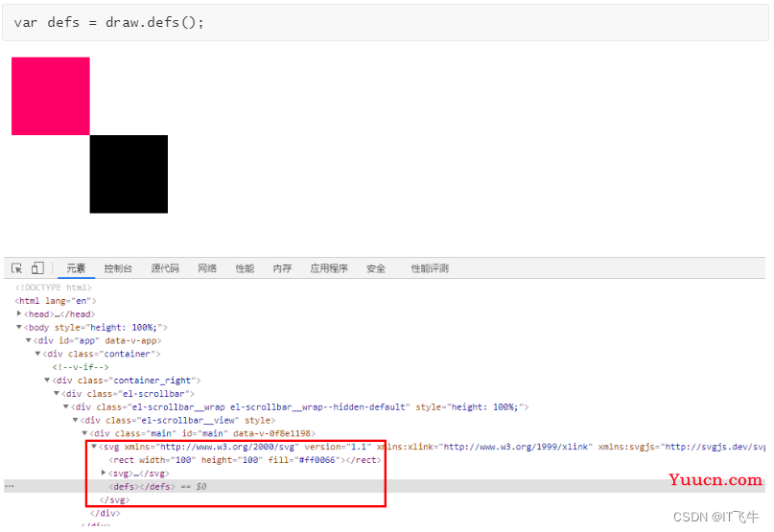Switch to the 应用程序 tab
This screenshot has width=774, height=532.
(x=329, y=268)
